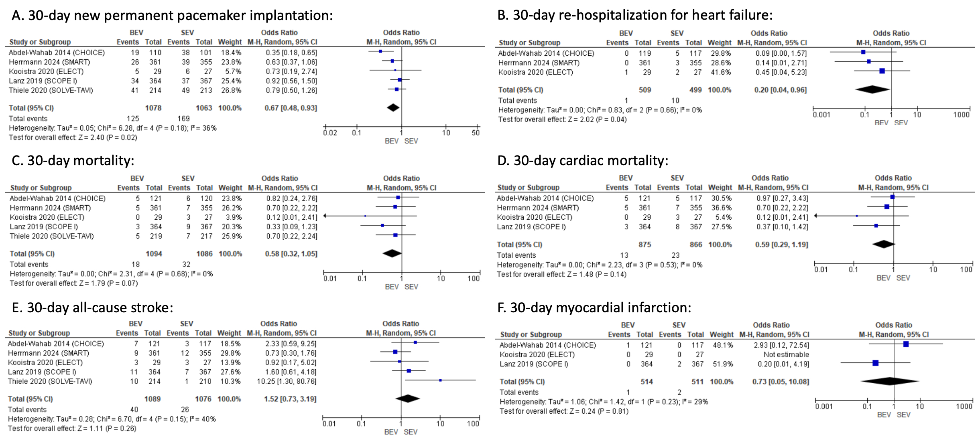Click SOLVE-TAVI blue marker in the stroke plot
Viewport: 980px width, 441px height.
coord(440,380)
